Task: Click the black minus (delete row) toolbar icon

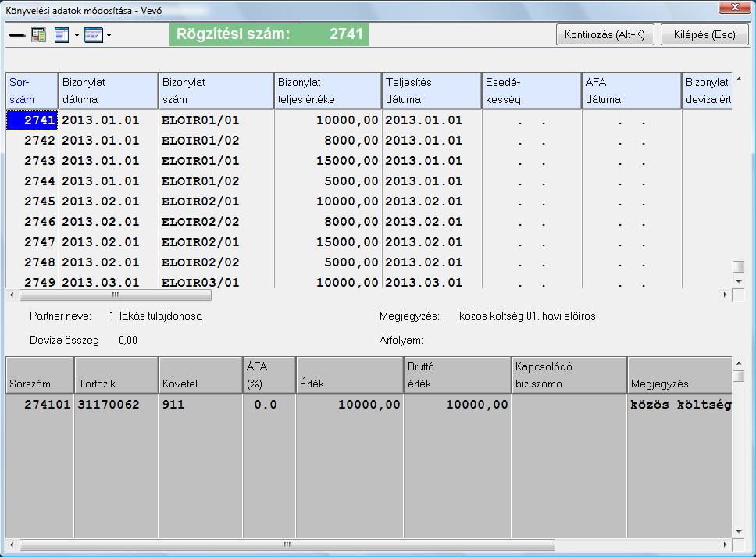Action: click(x=17, y=36)
